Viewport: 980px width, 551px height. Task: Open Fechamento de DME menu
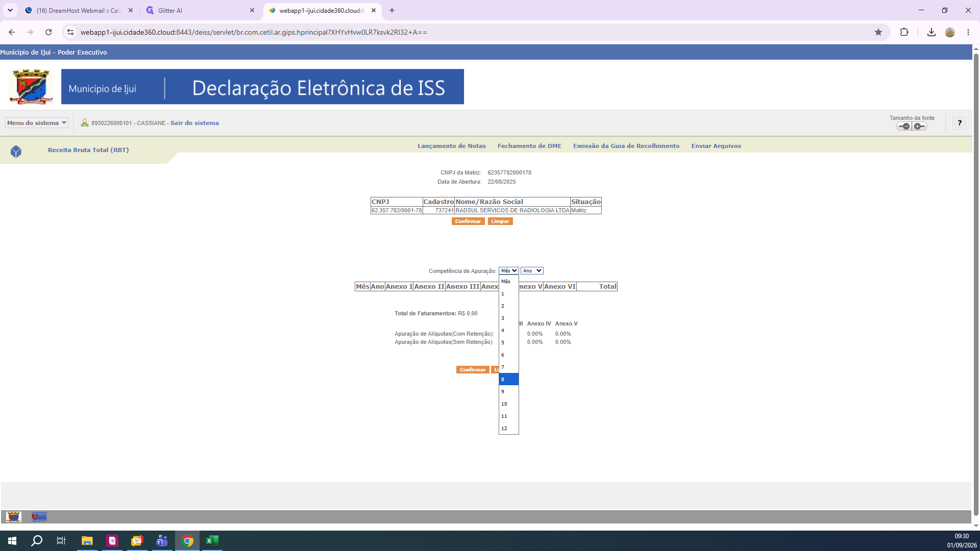click(529, 146)
